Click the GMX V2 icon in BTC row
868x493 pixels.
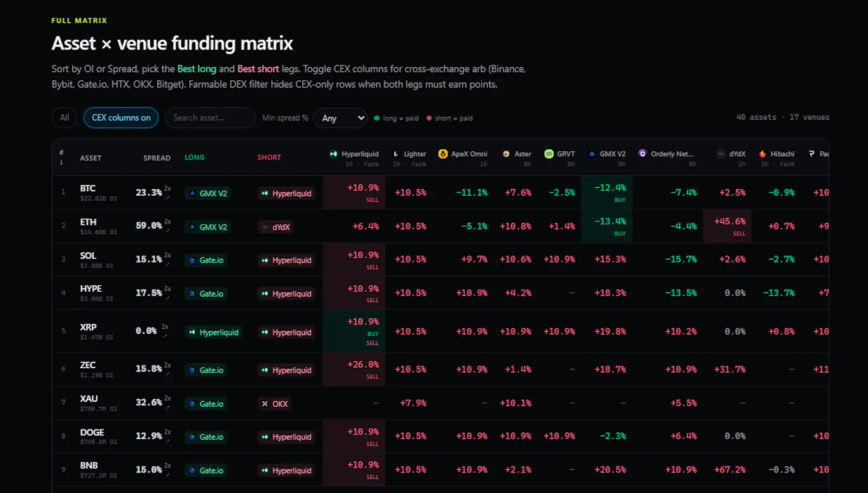[192, 193]
